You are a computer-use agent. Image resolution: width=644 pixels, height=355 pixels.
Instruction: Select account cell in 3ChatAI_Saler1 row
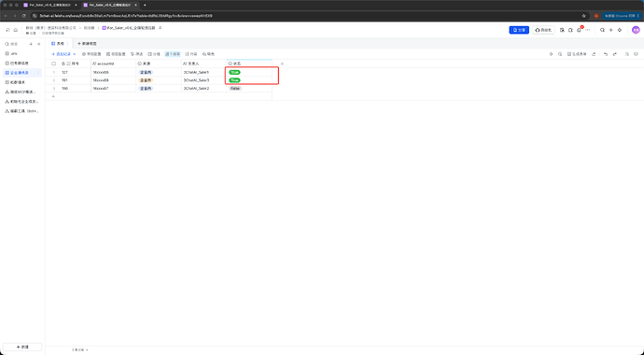point(113,72)
